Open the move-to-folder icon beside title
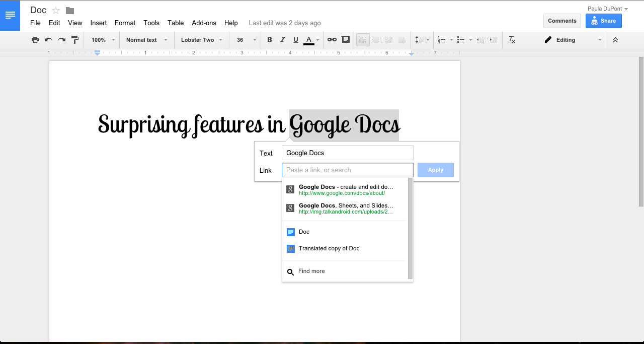The height and width of the screenshot is (344, 644). click(70, 11)
